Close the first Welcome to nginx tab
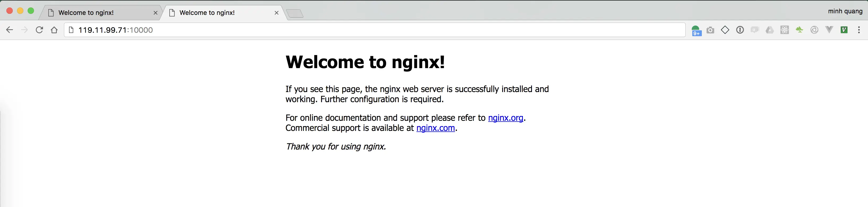868x207 pixels. [x=155, y=13]
